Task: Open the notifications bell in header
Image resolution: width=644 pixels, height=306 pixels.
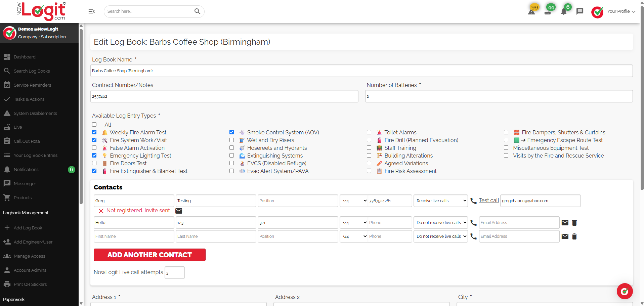Action: pos(564,11)
